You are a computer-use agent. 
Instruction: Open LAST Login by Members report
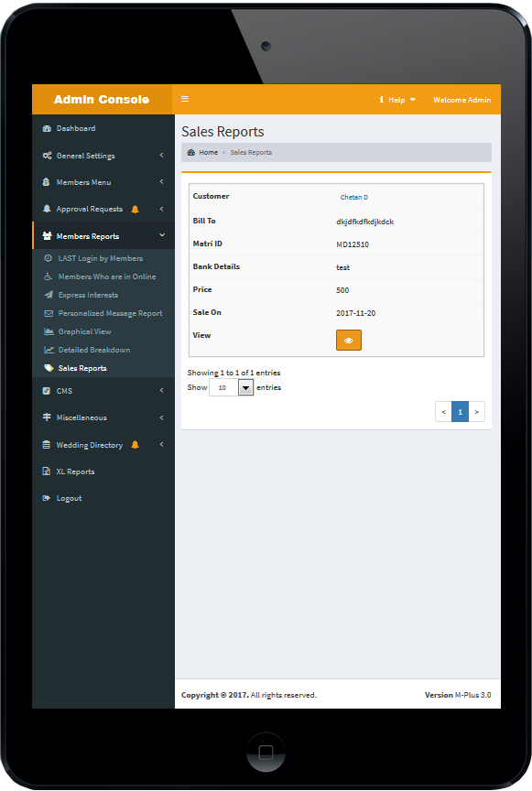[x=103, y=258]
